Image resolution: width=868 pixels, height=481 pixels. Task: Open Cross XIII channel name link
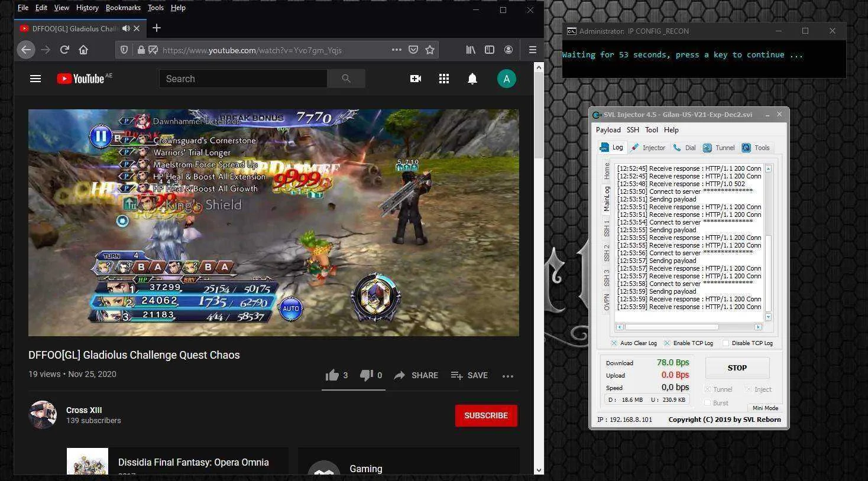pos(84,410)
